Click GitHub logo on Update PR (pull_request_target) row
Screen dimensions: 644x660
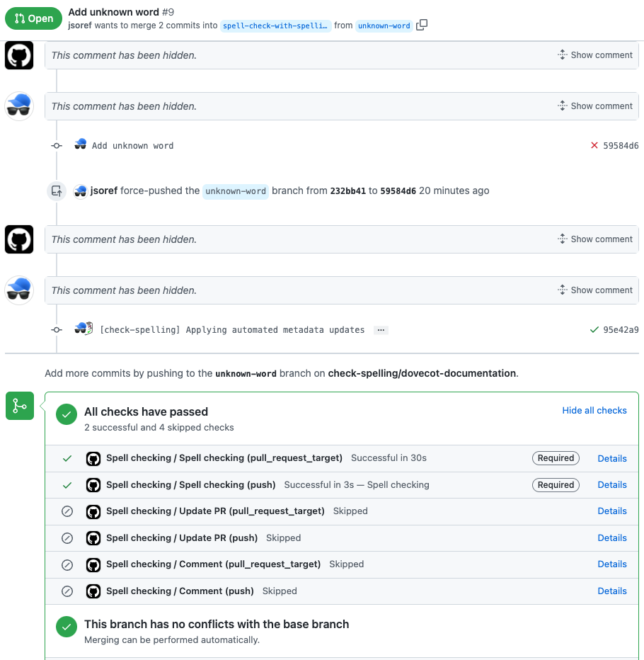[x=93, y=511]
